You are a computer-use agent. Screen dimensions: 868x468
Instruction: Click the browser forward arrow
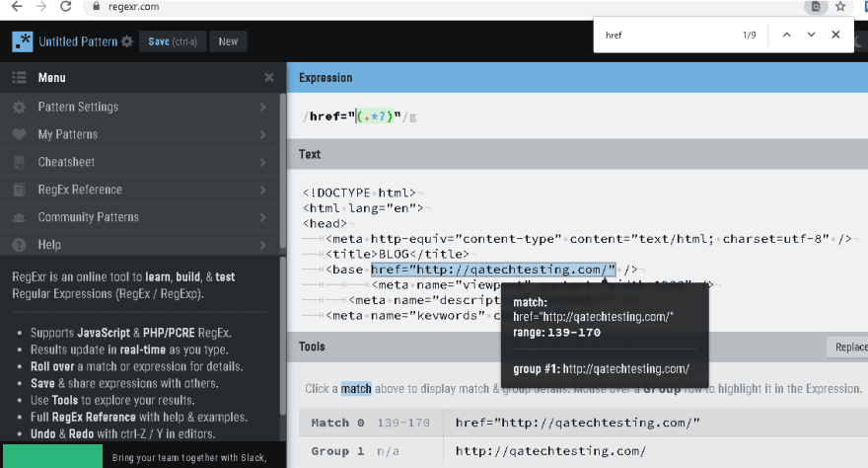point(41,7)
